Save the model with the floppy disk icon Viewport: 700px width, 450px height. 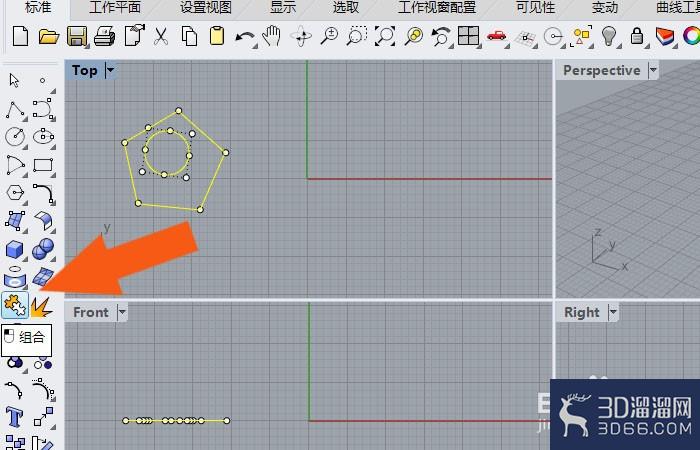(77, 36)
